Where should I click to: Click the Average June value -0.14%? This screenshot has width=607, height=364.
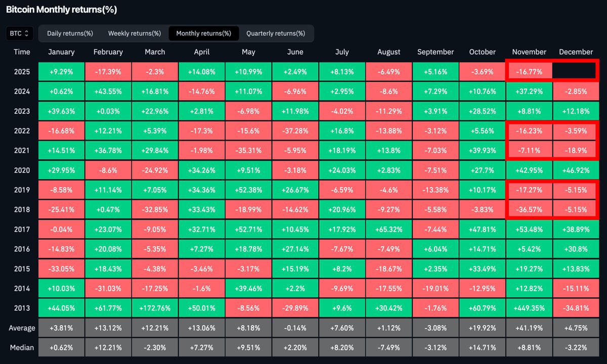click(295, 328)
